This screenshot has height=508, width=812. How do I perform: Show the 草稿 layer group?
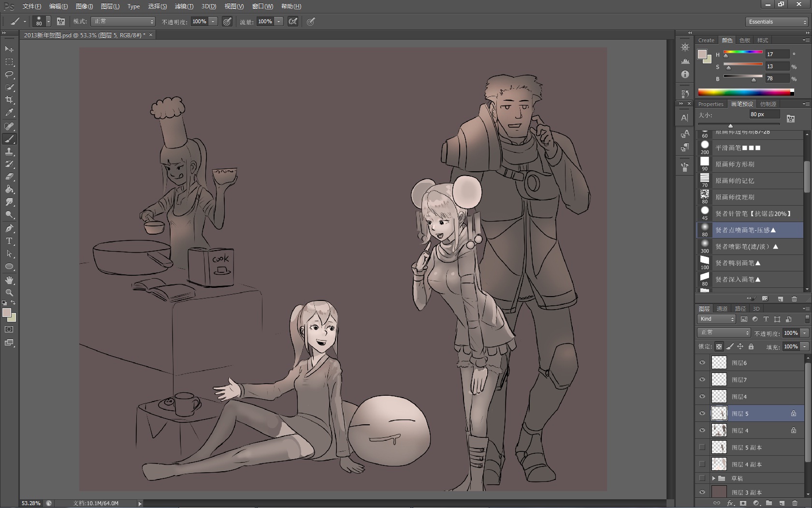pos(702,478)
